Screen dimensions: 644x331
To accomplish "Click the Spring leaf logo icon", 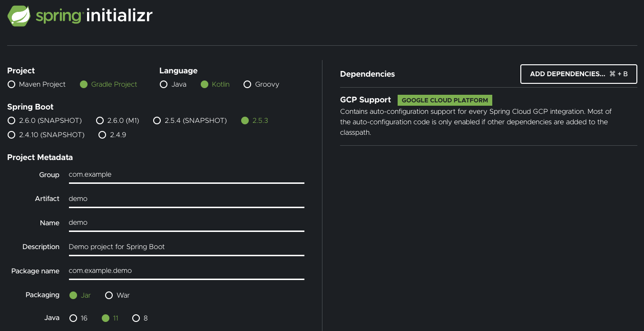I will (20, 16).
